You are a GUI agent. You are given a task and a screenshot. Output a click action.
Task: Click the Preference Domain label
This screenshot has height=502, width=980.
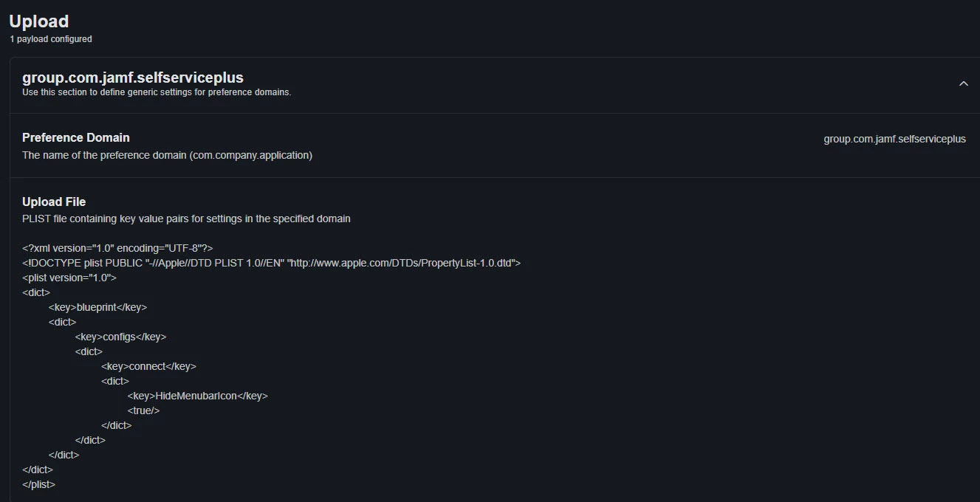click(x=76, y=137)
